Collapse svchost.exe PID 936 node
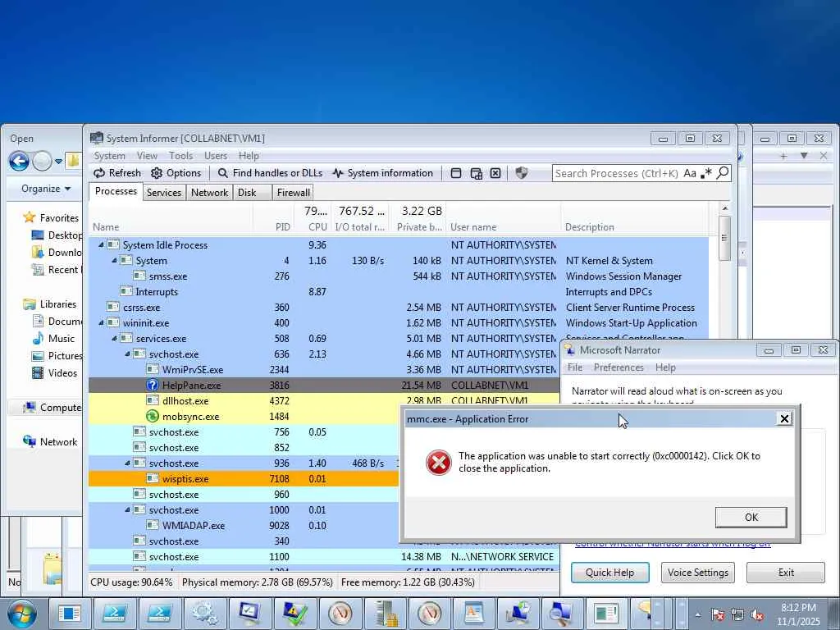The height and width of the screenshot is (630, 840). 127,463
